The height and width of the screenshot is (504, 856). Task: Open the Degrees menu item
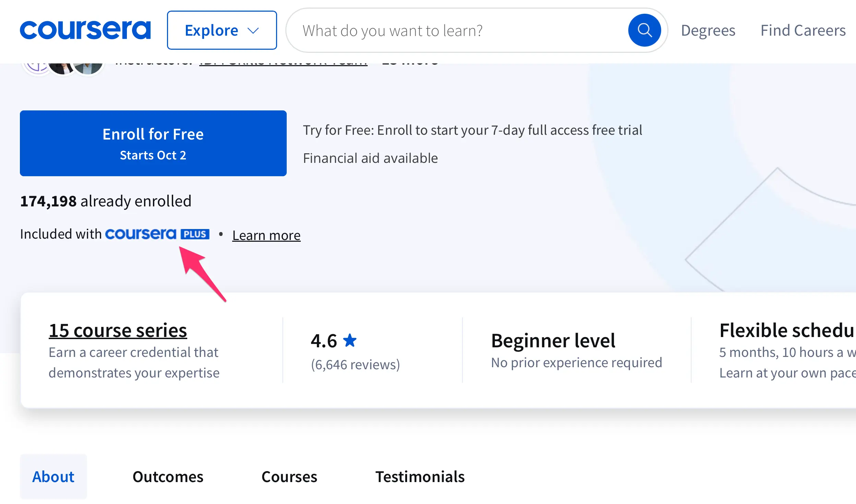[708, 30]
